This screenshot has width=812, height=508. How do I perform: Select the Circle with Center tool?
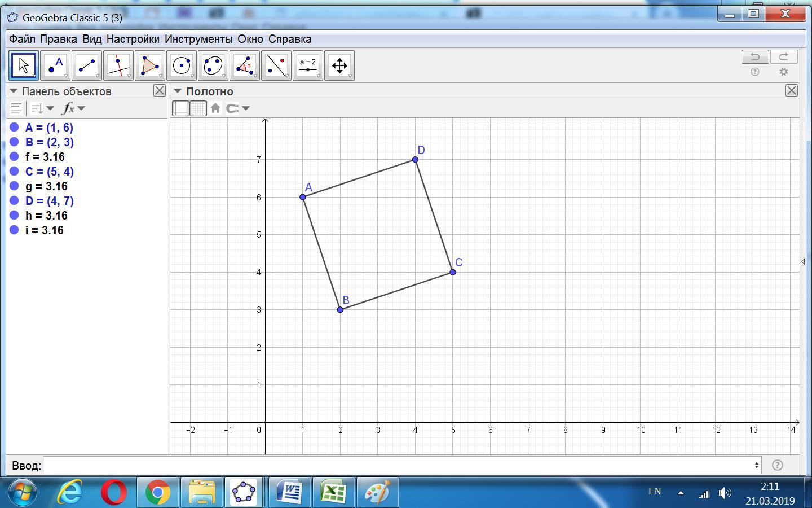(x=182, y=65)
